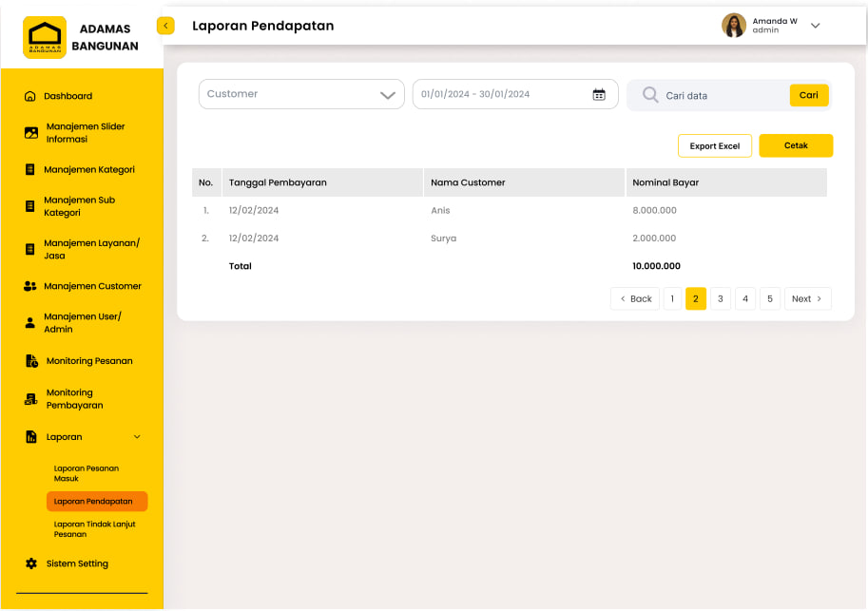
Task: Go to page 4
Action: pyautogui.click(x=745, y=299)
